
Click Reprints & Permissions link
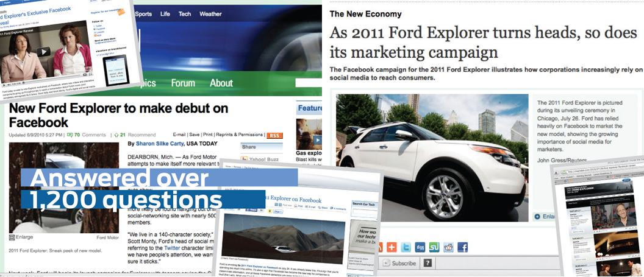(x=240, y=135)
